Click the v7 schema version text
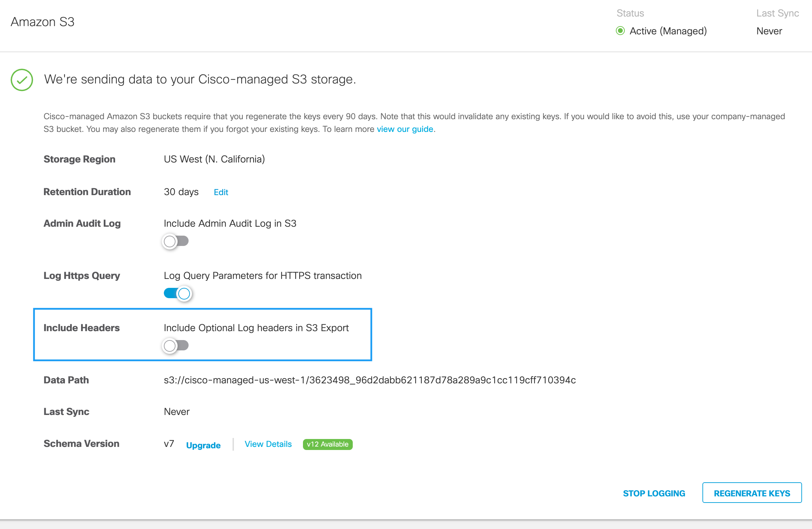 [x=169, y=444]
